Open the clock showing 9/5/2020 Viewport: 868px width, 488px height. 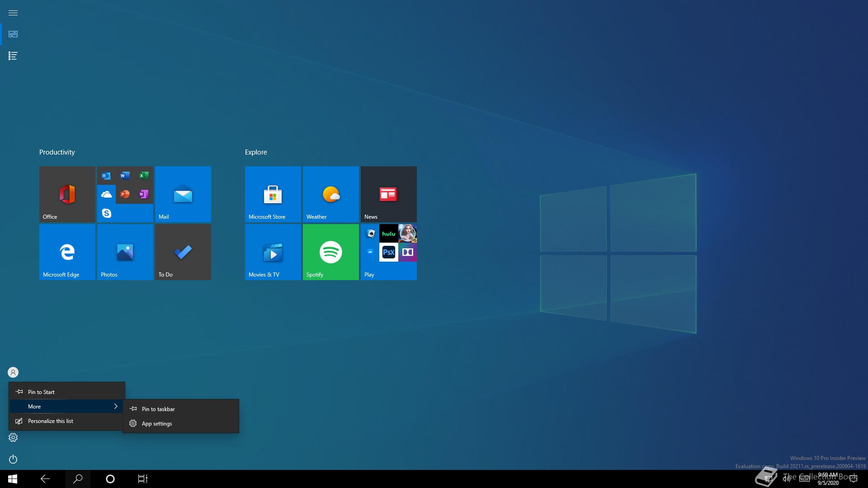tap(828, 479)
